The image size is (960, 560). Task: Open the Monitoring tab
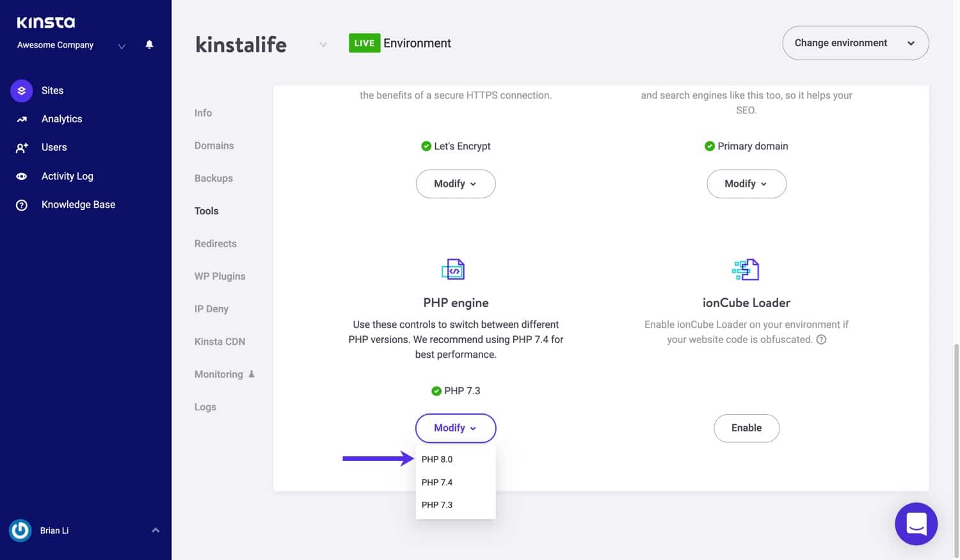(218, 374)
